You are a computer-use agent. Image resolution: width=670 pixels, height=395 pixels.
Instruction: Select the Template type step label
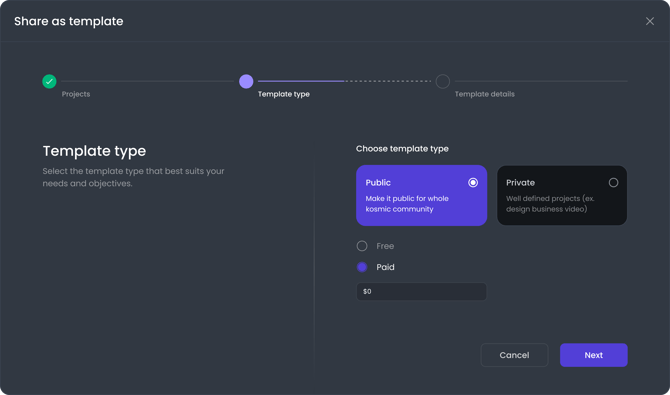pyautogui.click(x=284, y=94)
